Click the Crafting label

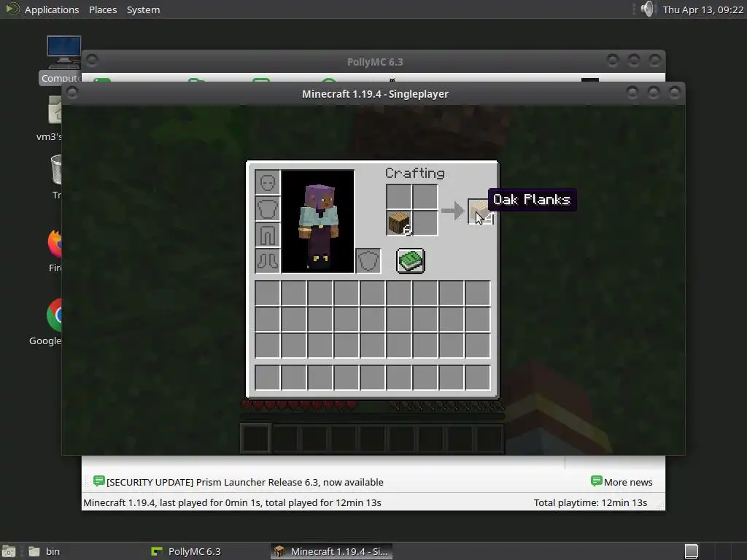point(415,174)
